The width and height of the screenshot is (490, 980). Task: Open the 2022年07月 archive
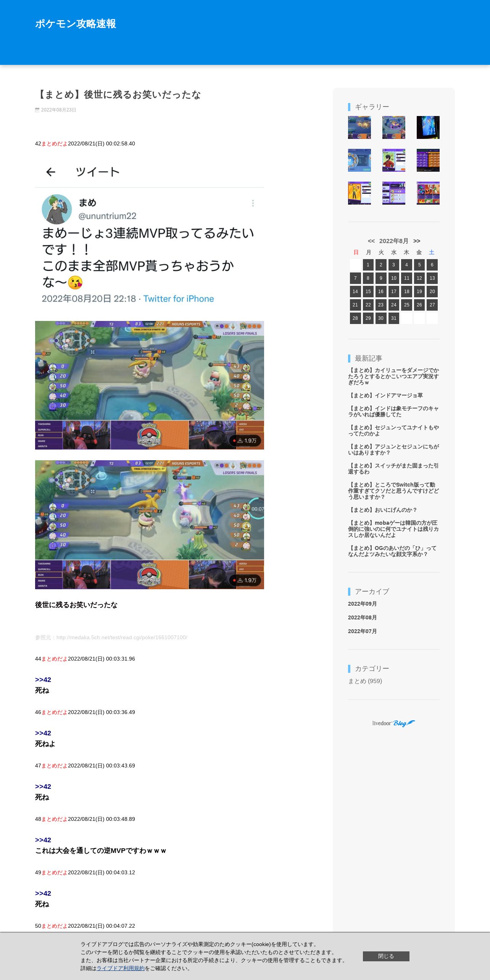362,631
